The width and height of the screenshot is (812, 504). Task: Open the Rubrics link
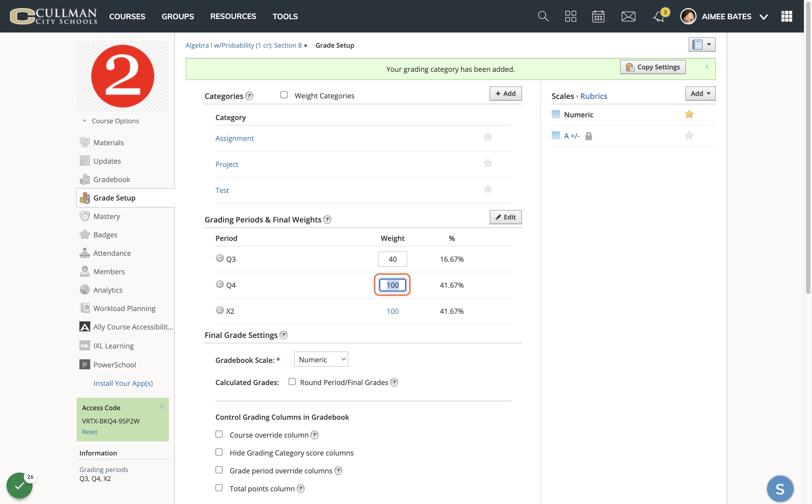(x=594, y=96)
